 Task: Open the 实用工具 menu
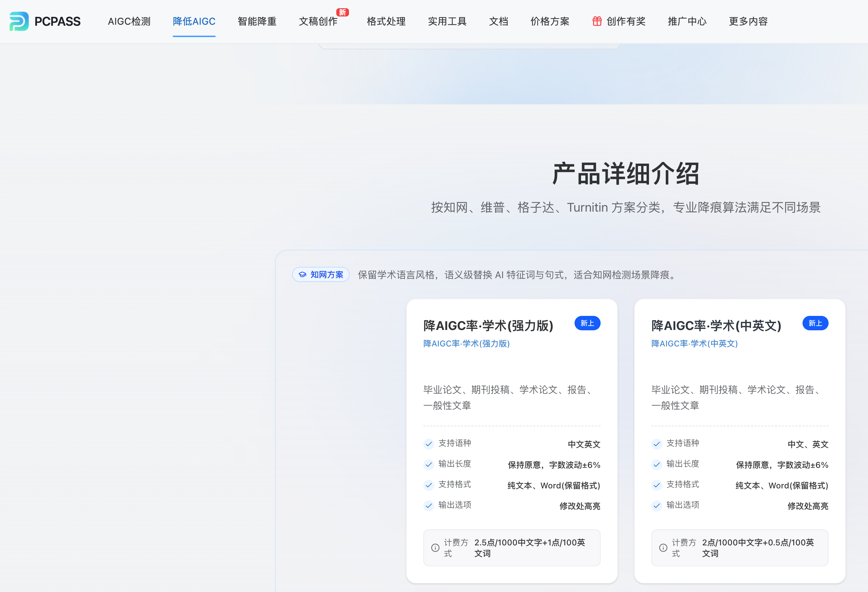(x=447, y=21)
